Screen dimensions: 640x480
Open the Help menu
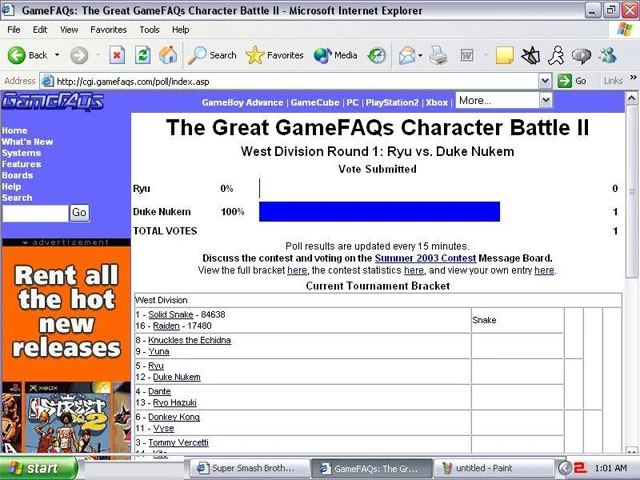tap(180, 30)
